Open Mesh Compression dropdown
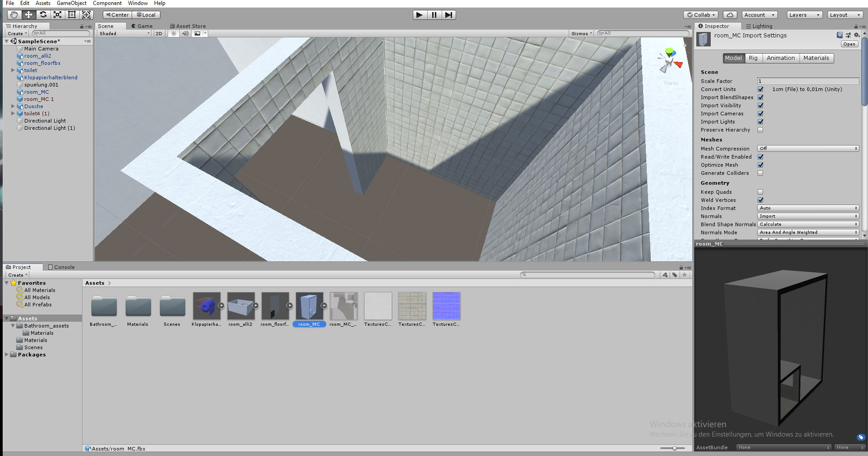This screenshot has height=456, width=868. [x=808, y=149]
